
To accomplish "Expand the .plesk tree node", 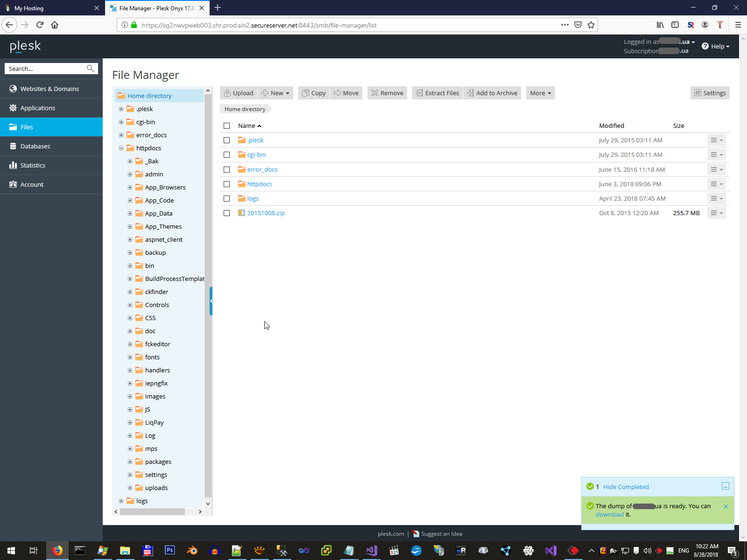I will 121,109.
